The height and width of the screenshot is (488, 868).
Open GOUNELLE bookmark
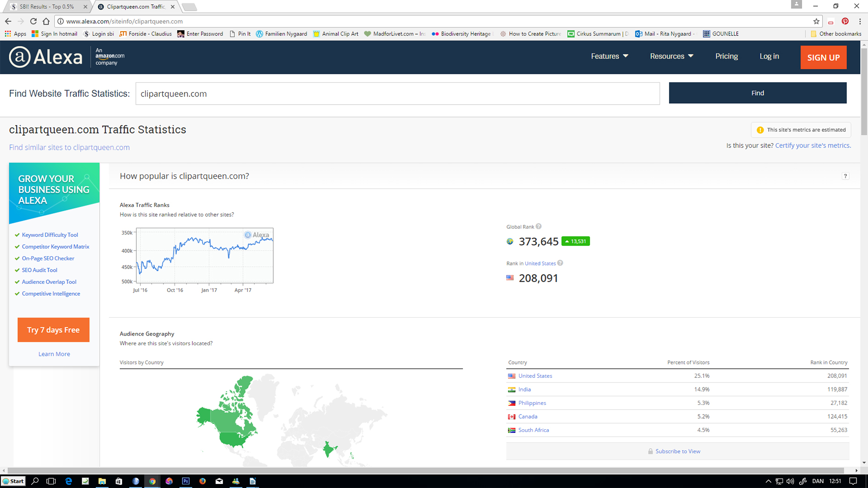pyautogui.click(x=721, y=34)
